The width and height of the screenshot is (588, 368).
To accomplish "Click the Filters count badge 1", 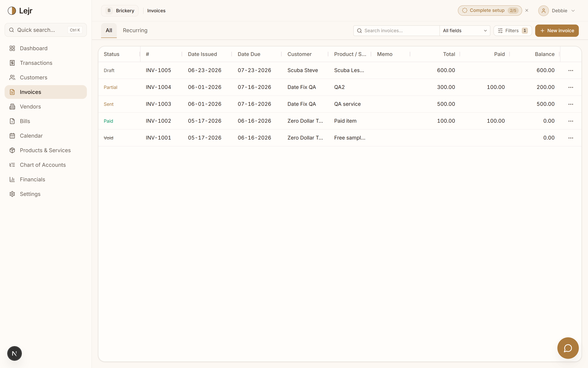I will [525, 31].
